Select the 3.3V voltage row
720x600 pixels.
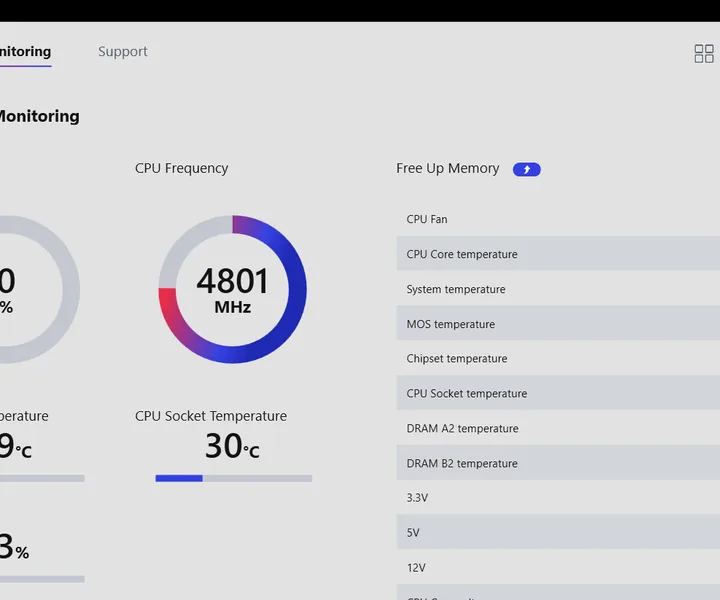(558, 498)
